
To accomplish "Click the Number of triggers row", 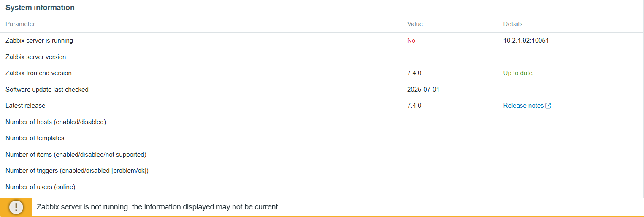I will coord(322,171).
